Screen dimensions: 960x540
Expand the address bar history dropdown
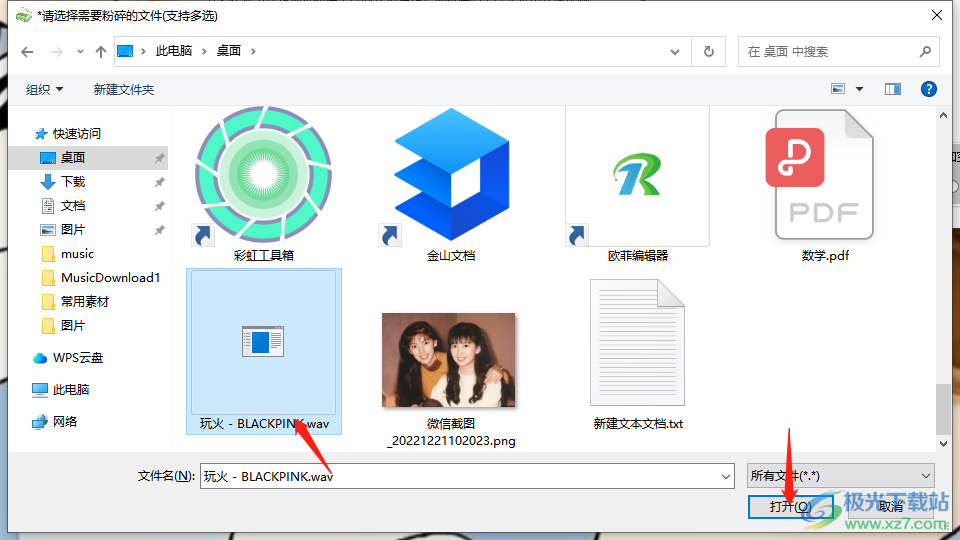pos(675,52)
